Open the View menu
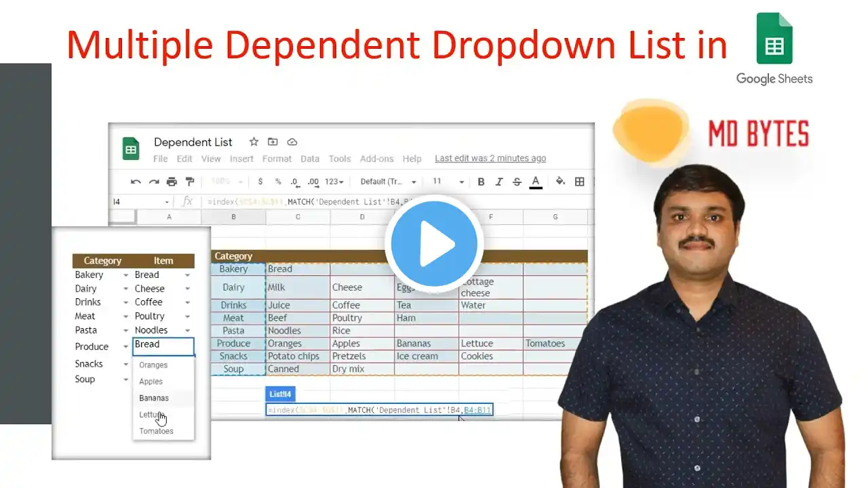Image resolution: width=868 pixels, height=488 pixels. [211, 159]
